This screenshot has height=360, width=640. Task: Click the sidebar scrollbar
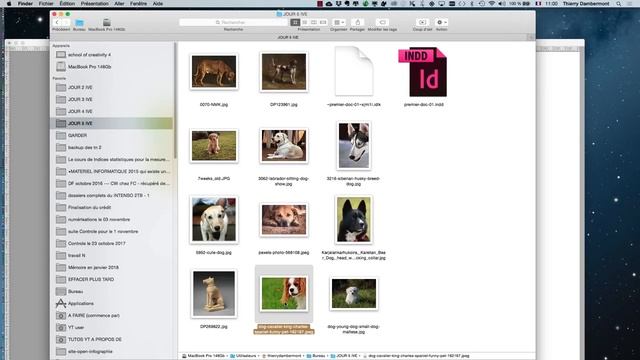coord(176,100)
